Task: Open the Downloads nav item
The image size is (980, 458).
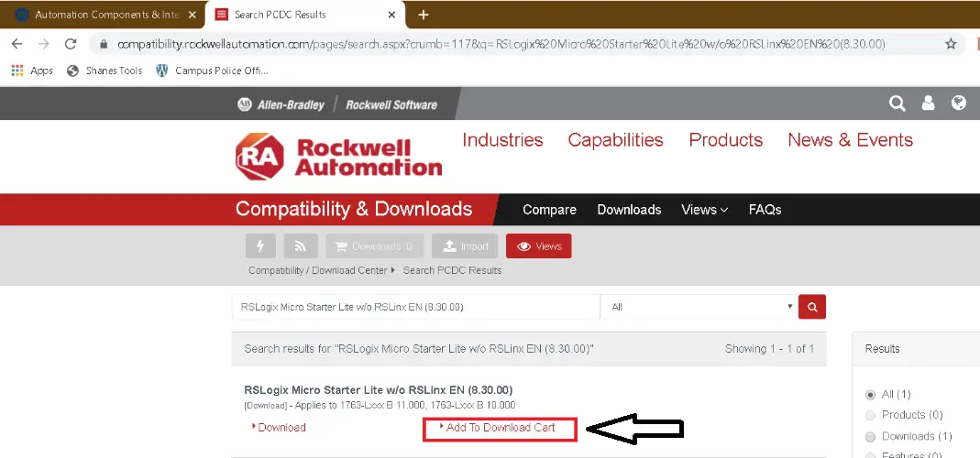Action: pos(629,210)
